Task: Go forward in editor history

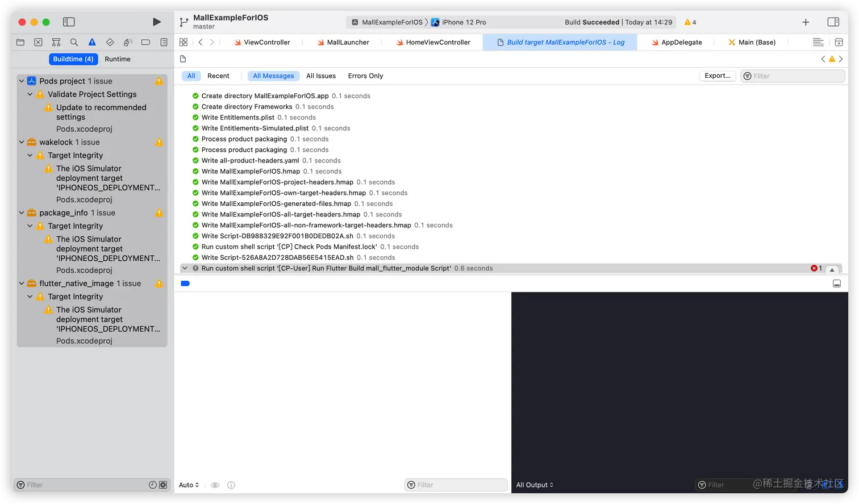Action: (x=212, y=42)
